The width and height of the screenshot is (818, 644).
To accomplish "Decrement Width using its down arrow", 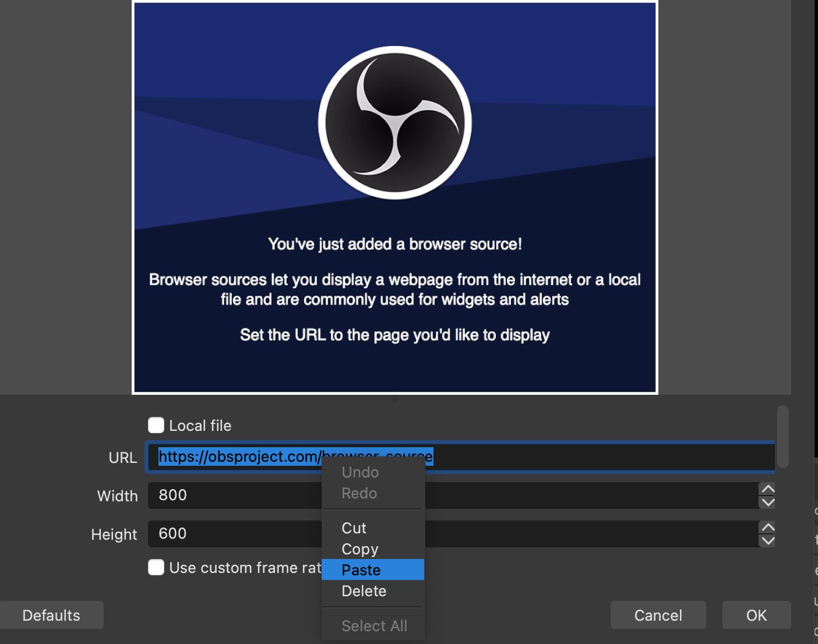I will [767, 502].
